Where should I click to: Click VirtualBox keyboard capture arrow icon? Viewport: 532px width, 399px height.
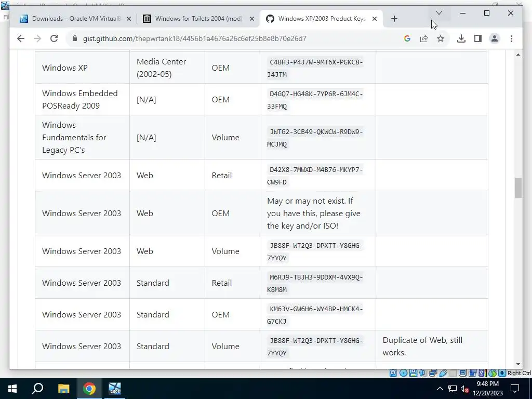coord(502,373)
